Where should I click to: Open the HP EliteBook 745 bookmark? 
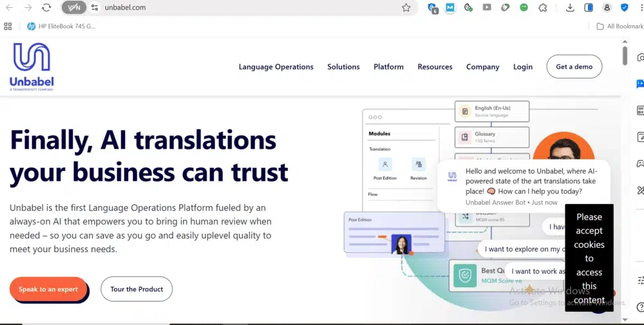[61, 26]
